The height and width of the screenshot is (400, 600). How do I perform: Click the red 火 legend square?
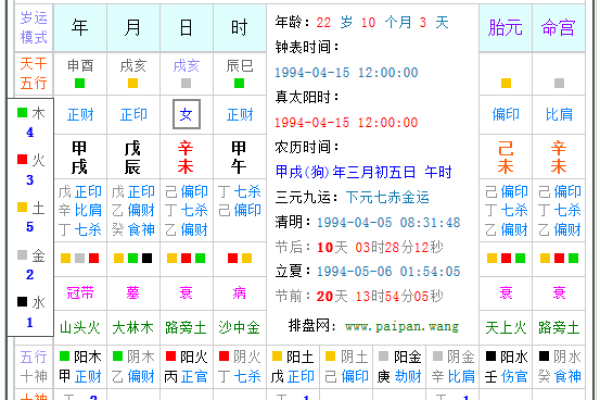click(22, 159)
